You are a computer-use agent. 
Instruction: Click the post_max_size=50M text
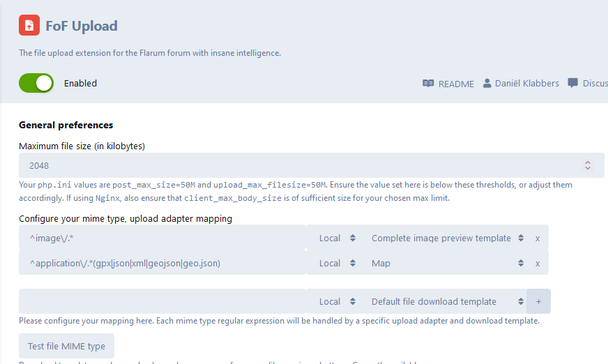point(154,185)
